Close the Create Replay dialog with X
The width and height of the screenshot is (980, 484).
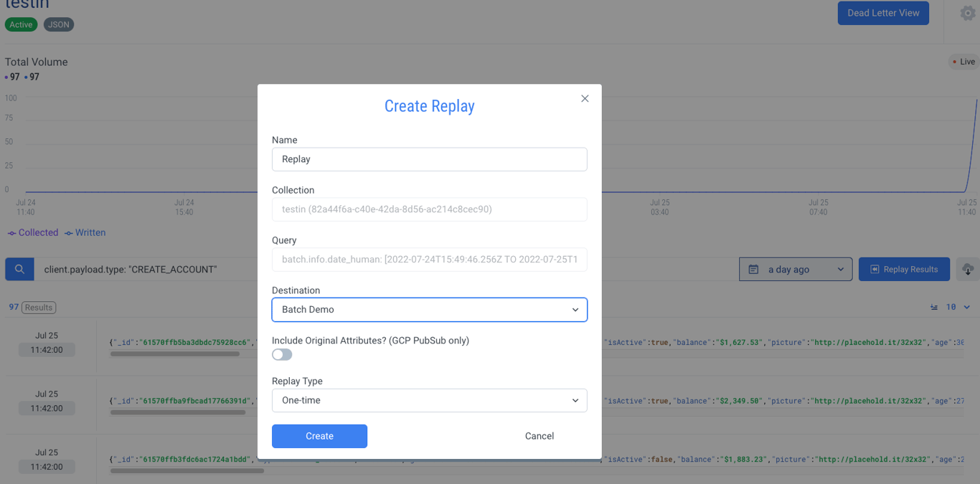tap(585, 99)
